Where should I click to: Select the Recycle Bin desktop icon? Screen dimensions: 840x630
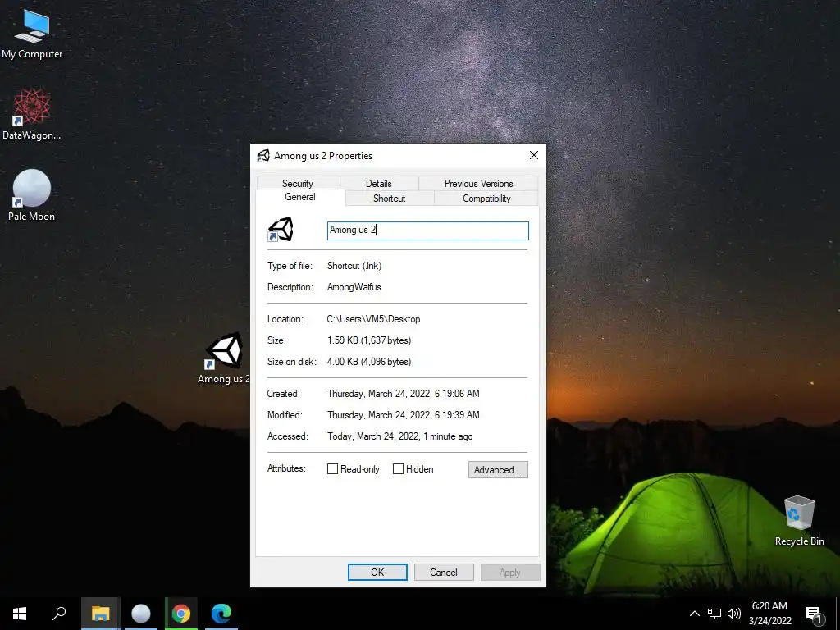coord(799,521)
